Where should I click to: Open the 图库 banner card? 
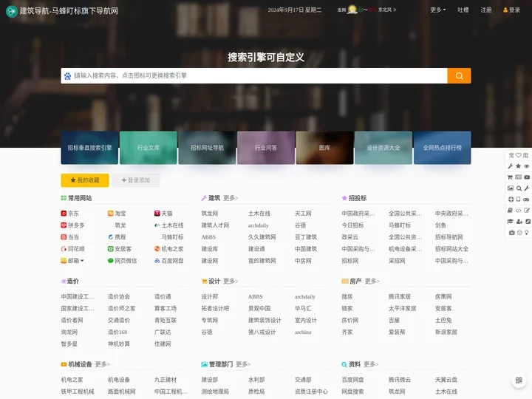(324, 148)
